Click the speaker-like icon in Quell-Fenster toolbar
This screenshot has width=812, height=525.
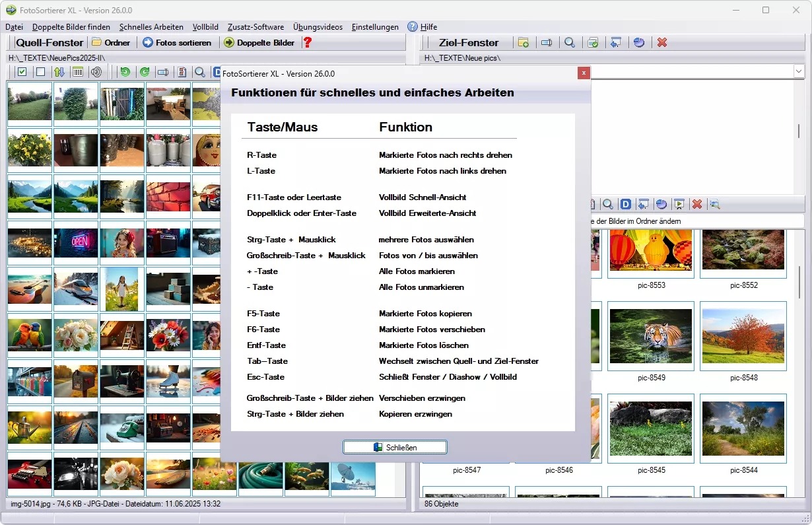(96, 72)
